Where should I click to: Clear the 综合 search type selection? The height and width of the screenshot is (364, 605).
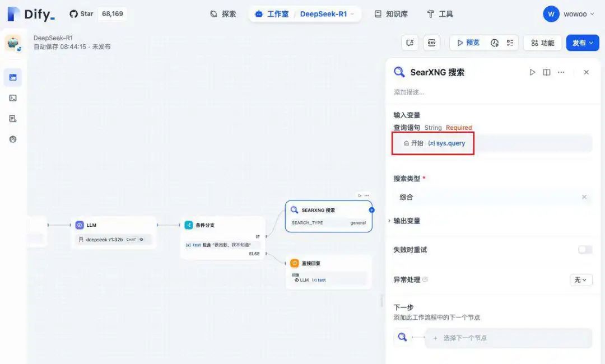coord(584,197)
